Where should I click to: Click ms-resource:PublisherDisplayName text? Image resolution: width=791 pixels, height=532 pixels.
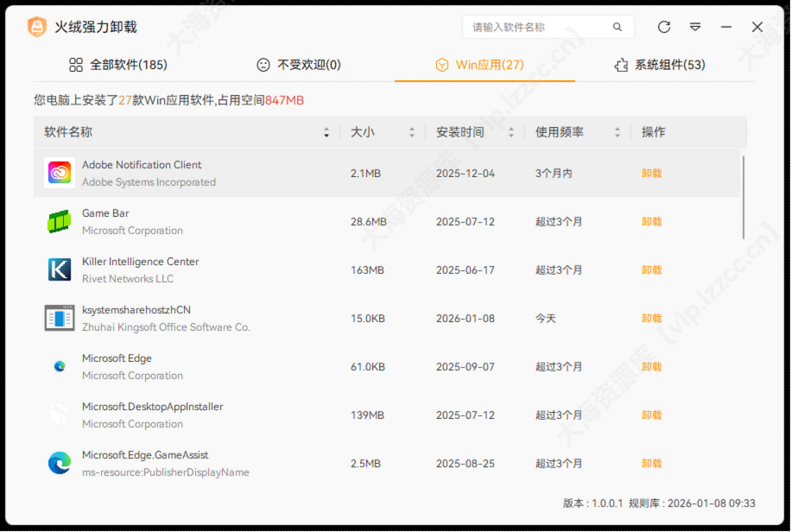pyautogui.click(x=166, y=472)
